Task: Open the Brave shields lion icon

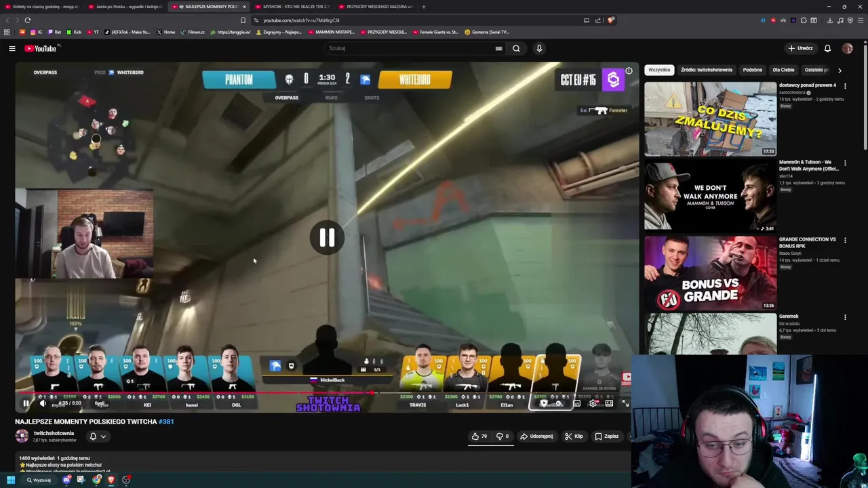Action: 610,20
